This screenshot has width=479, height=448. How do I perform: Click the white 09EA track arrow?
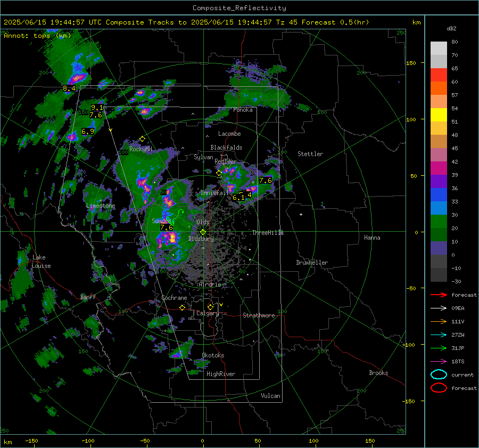439,308
